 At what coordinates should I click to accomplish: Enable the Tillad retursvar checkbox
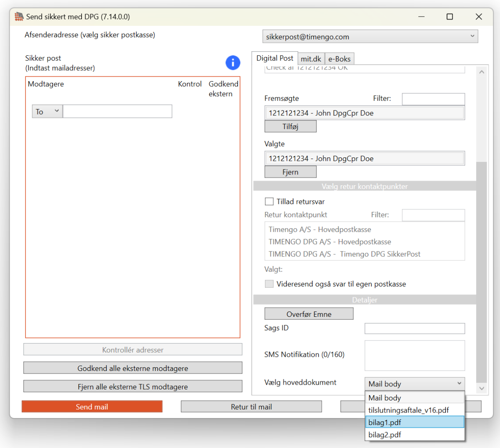click(x=269, y=202)
